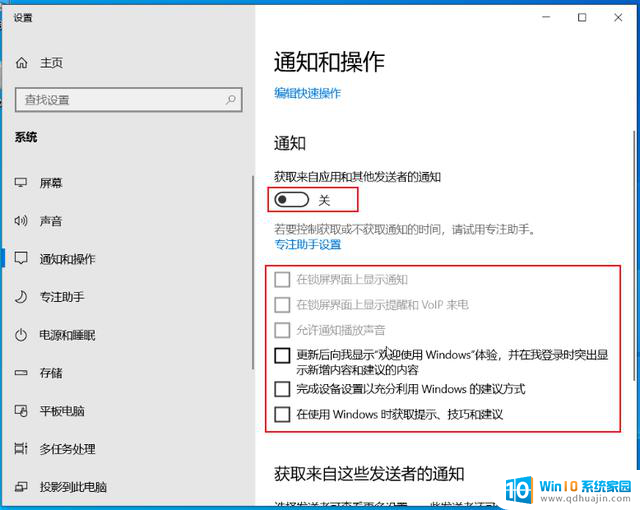Click the drive icon for 存储
The image size is (640, 510).
(x=21, y=373)
